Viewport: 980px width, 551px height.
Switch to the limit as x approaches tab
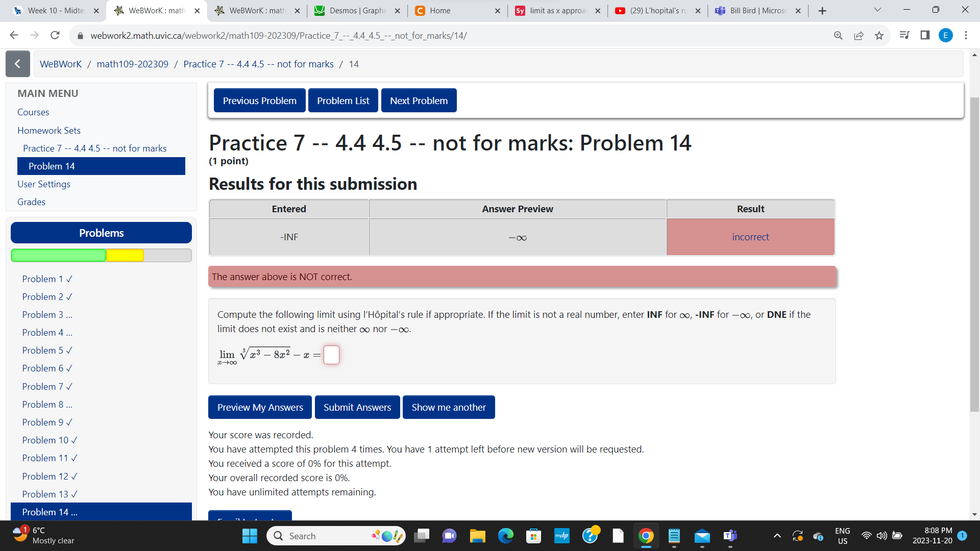pyautogui.click(x=556, y=10)
